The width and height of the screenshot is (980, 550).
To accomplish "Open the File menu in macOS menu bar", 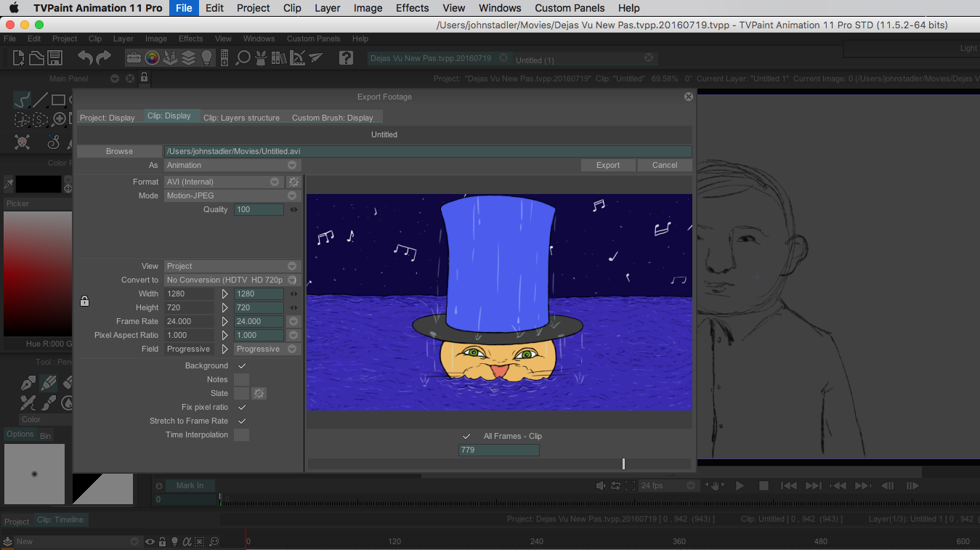I will [184, 8].
